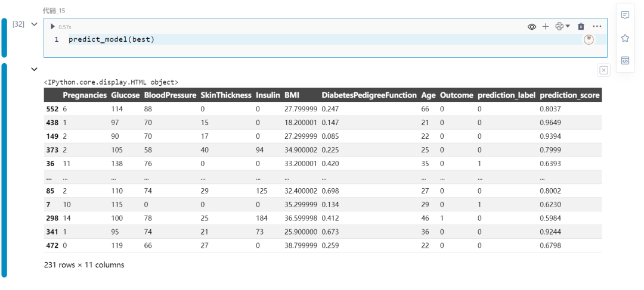
Task: Click the DiabetesPedigreeFunction column header
Action: pyautogui.click(x=369, y=95)
